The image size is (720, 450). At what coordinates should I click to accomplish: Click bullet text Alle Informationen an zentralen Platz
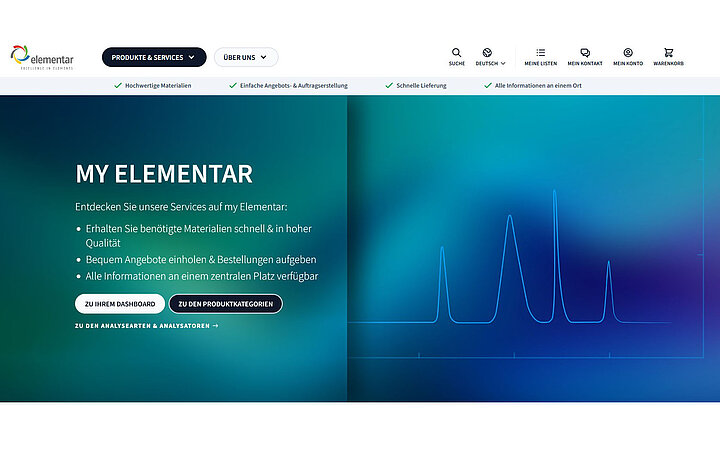(x=202, y=276)
